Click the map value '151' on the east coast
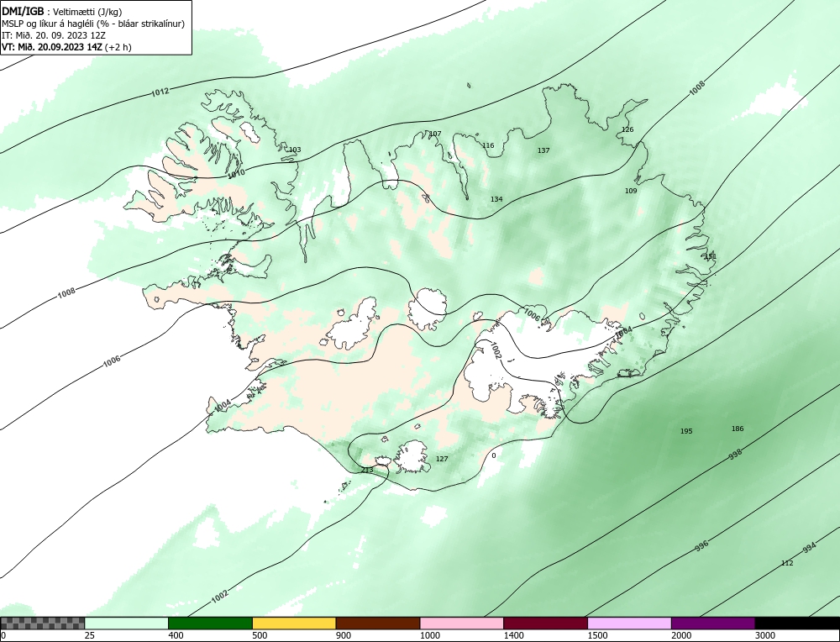 coord(710,256)
